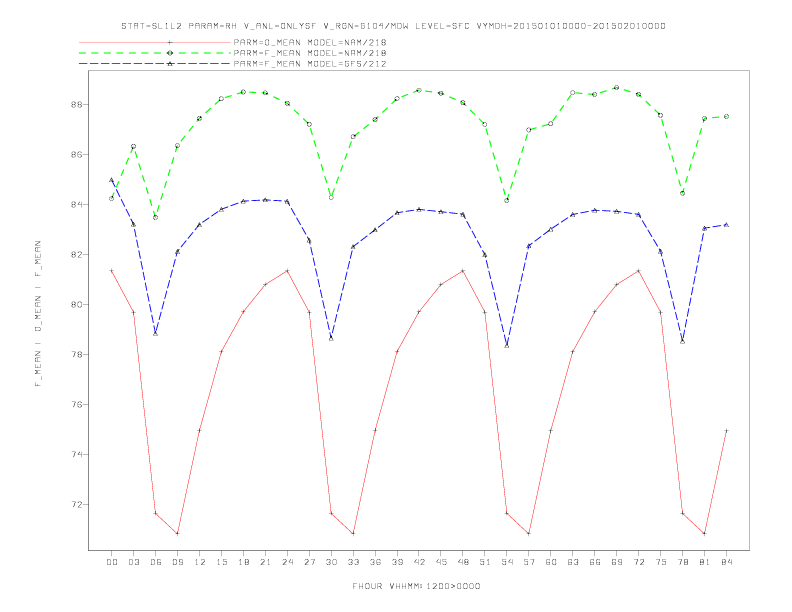
Task: Click x-axis tick label 45
Action: point(441,562)
